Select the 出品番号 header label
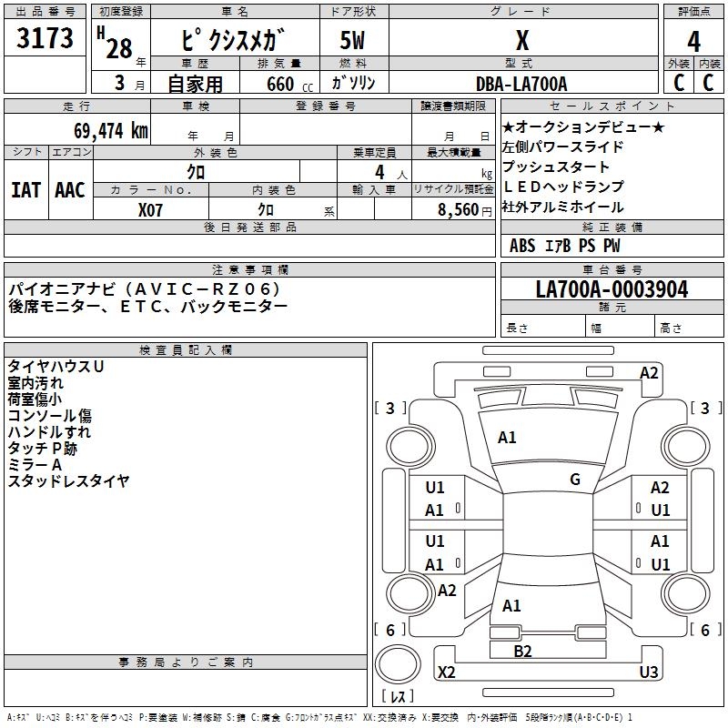 (45, 12)
